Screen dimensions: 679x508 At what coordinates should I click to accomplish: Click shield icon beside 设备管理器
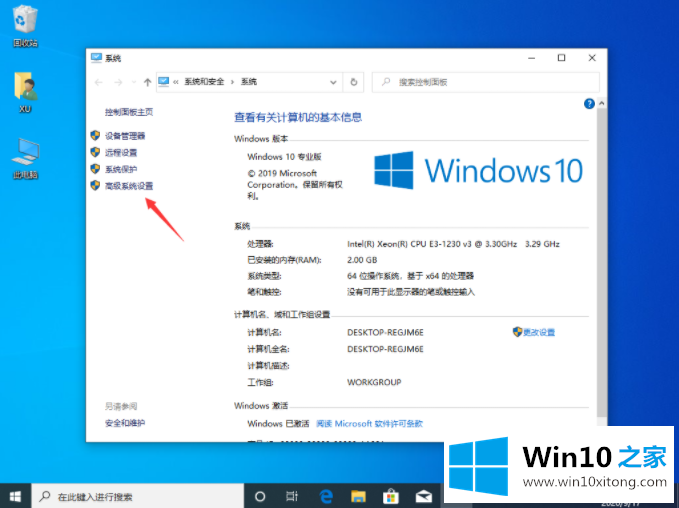tap(95, 136)
